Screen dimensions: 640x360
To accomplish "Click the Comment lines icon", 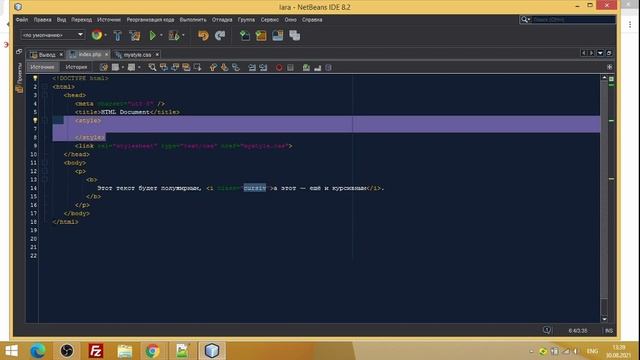I will 306,67.
